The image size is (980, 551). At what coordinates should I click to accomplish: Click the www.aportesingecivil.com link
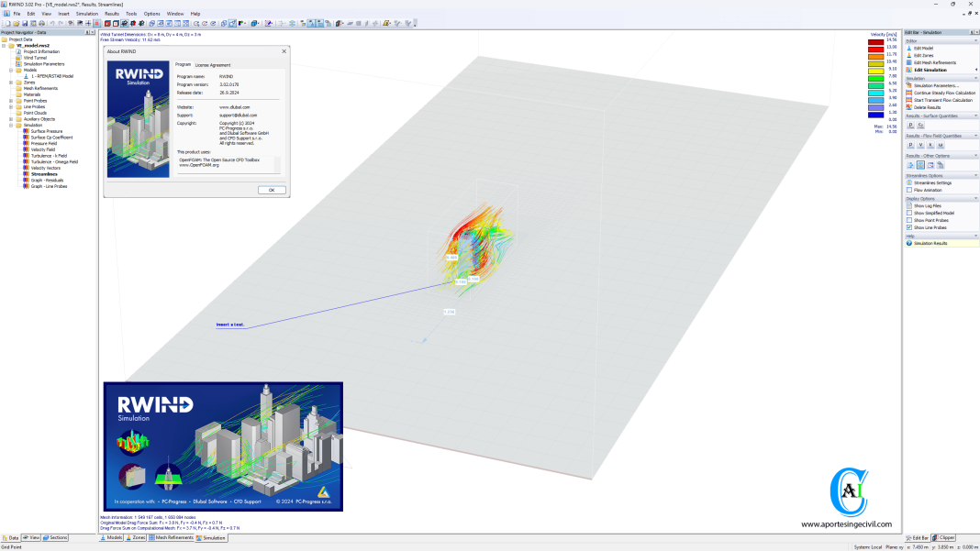846,523
